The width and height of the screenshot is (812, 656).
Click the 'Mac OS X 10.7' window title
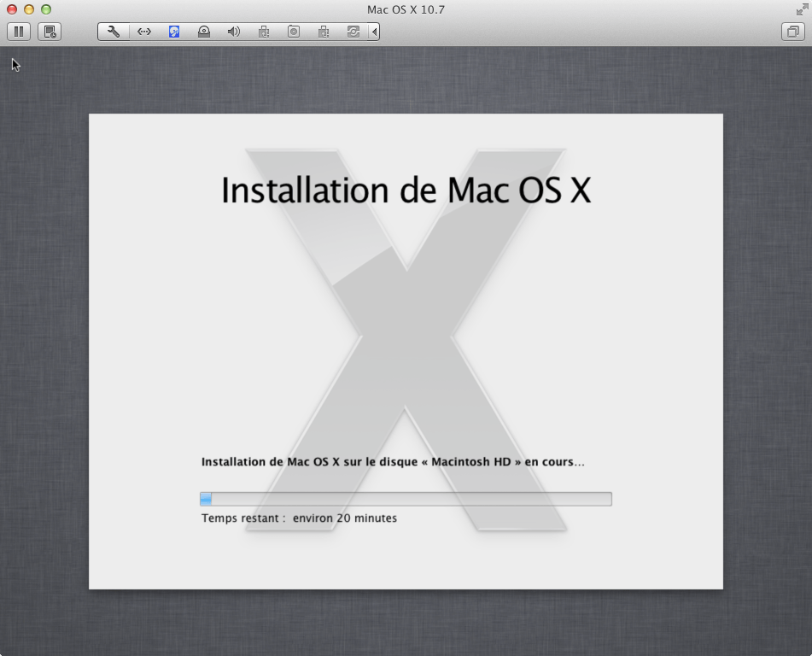(406, 9)
